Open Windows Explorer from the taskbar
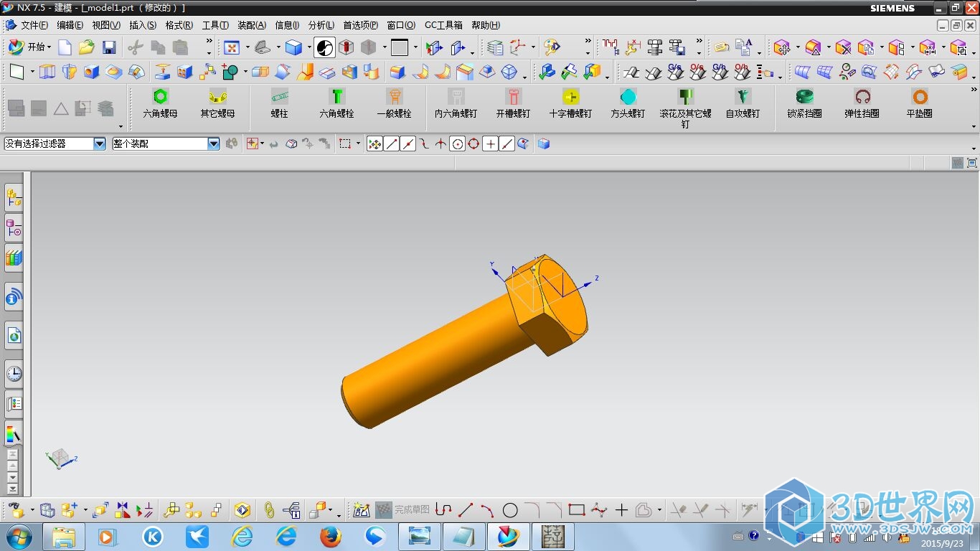Image resolution: width=980 pixels, height=551 pixels. pyautogui.click(x=63, y=536)
